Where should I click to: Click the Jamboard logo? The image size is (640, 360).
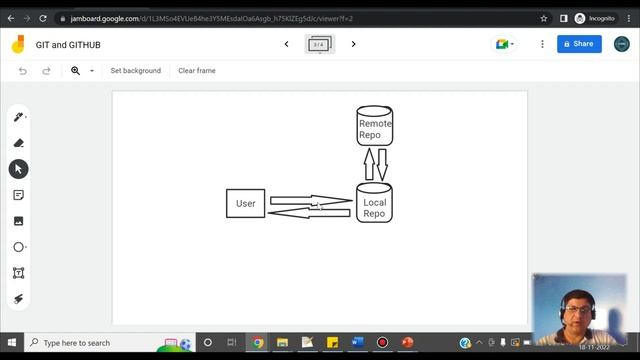18,44
